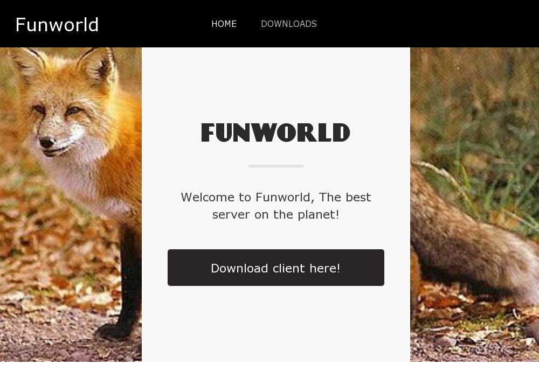Click the 'Download client here!' button

tap(275, 268)
